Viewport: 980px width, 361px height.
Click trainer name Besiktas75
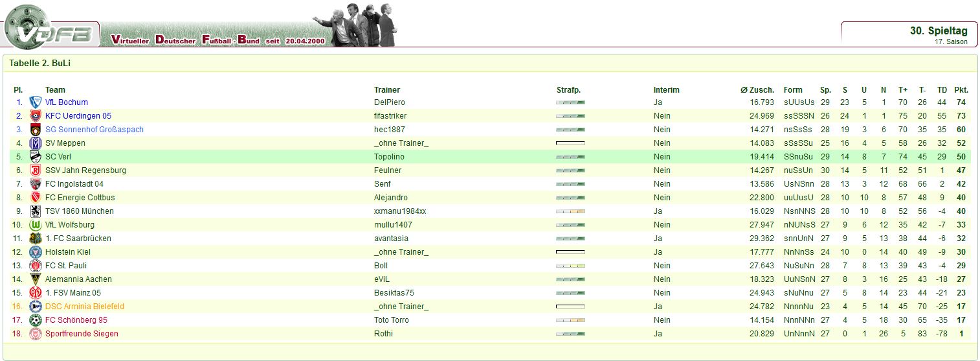point(394,293)
